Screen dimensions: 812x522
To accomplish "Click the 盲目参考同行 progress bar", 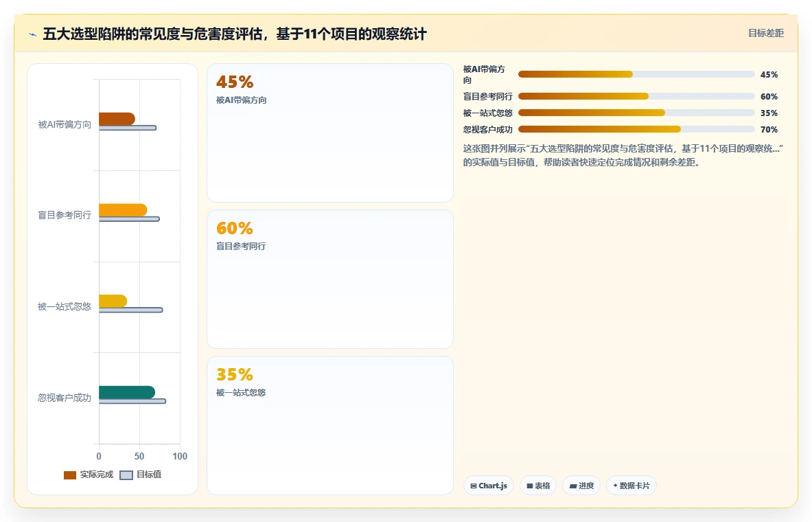I will tap(636, 96).
